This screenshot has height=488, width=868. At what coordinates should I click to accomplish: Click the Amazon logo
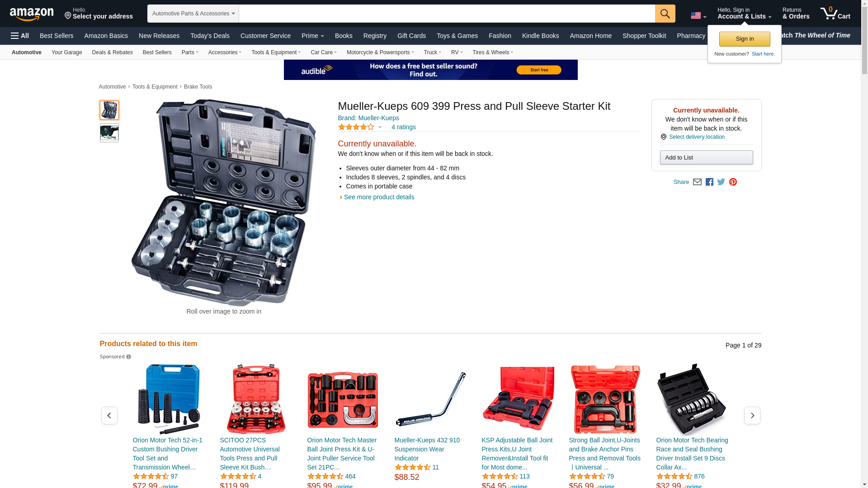[x=32, y=14]
